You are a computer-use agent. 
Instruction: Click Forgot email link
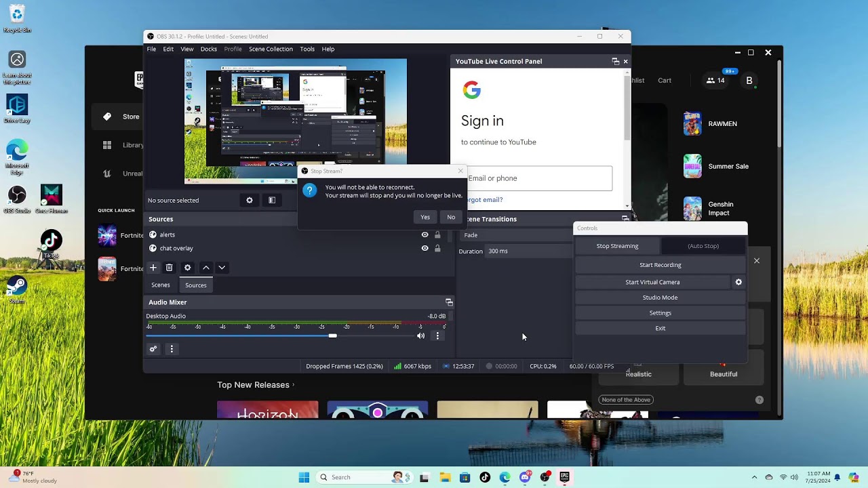[484, 200]
